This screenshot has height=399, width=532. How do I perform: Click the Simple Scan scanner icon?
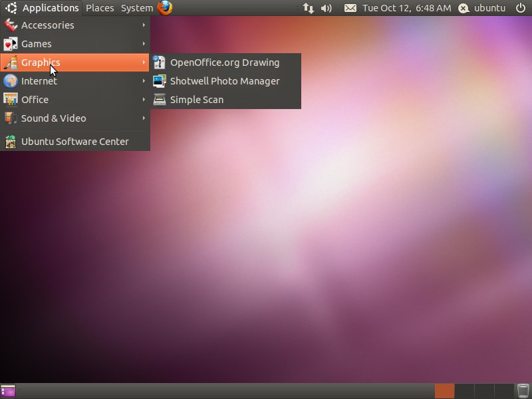click(159, 100)
